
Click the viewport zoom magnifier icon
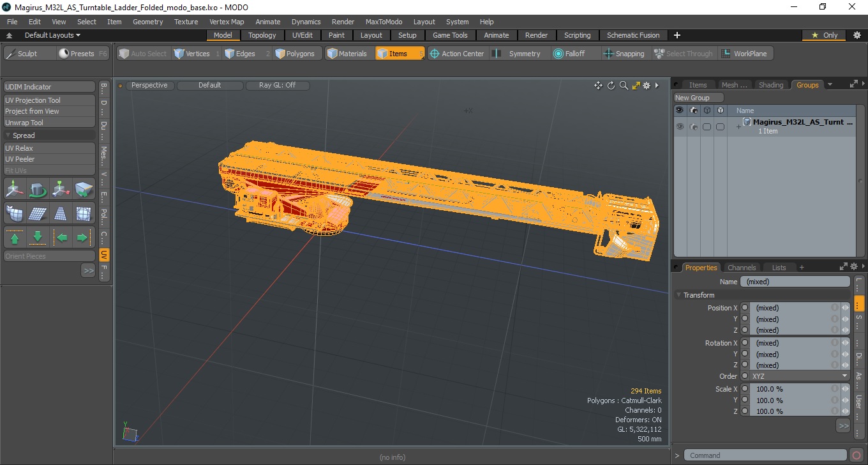[624, 86]
